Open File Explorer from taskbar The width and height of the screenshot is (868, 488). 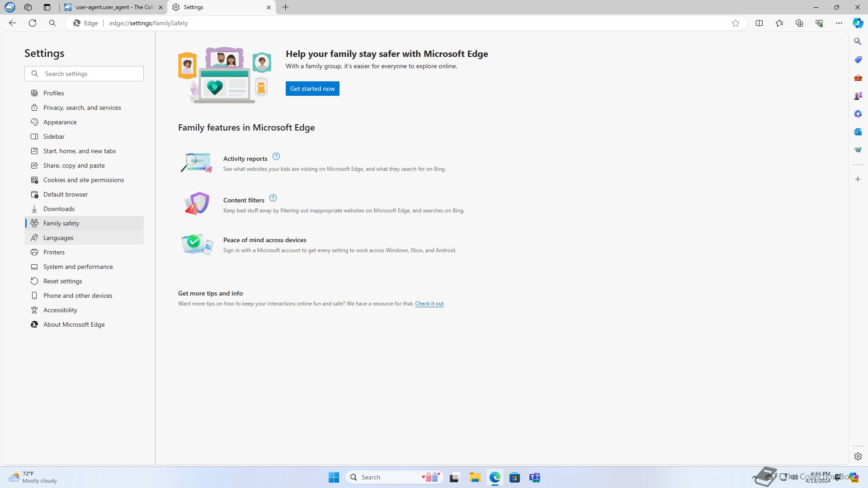pos(475,477)
